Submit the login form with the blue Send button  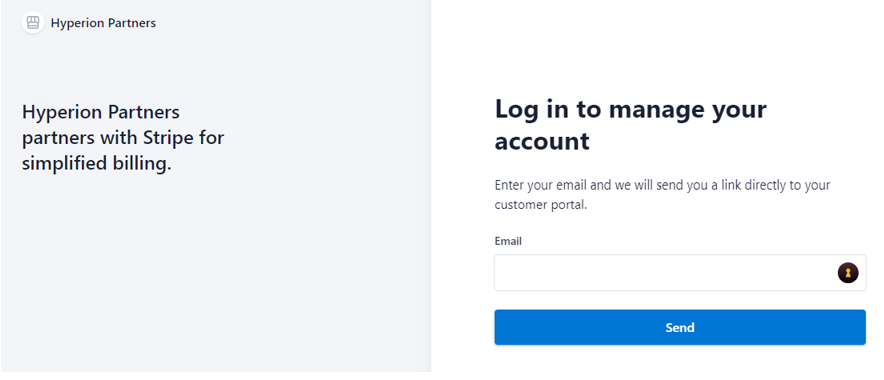point(680,327)
